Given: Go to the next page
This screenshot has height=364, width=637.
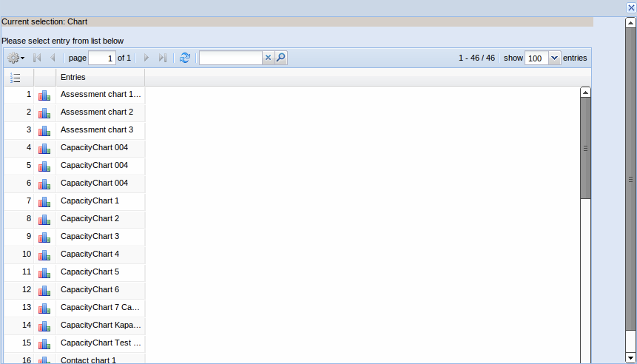Looking at the screenshot, I should click(146, 58).
